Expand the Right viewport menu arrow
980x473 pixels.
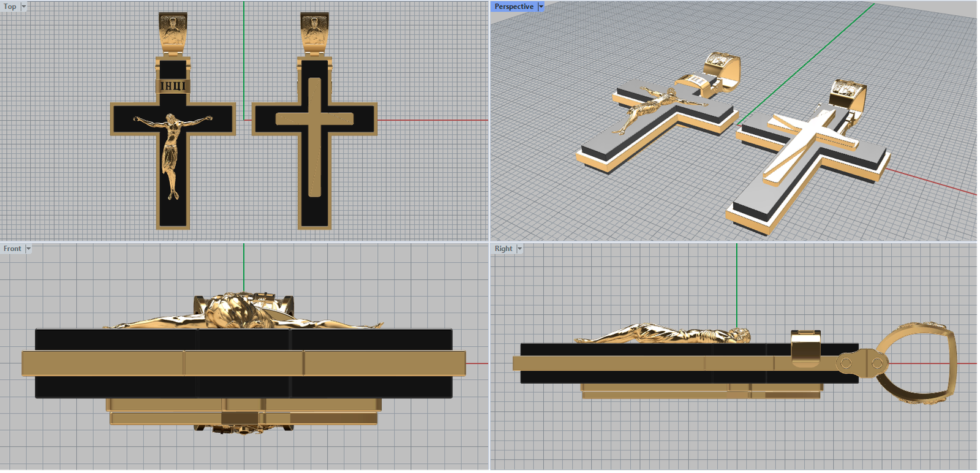[x=519, y=249]
